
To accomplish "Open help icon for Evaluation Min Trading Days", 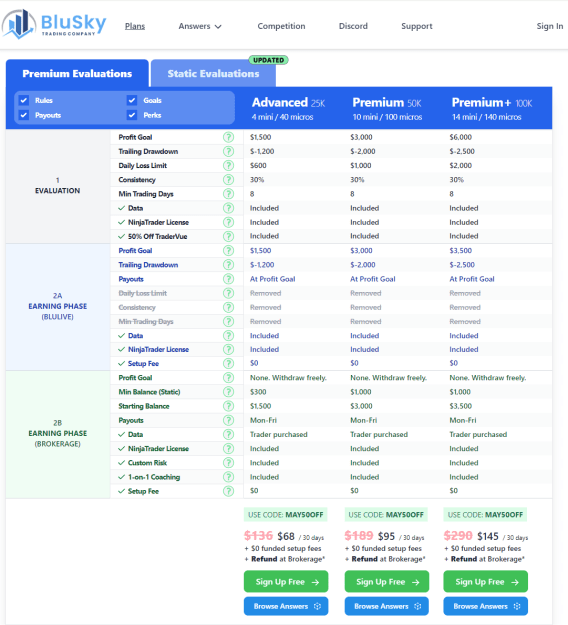I will (228, 194).
